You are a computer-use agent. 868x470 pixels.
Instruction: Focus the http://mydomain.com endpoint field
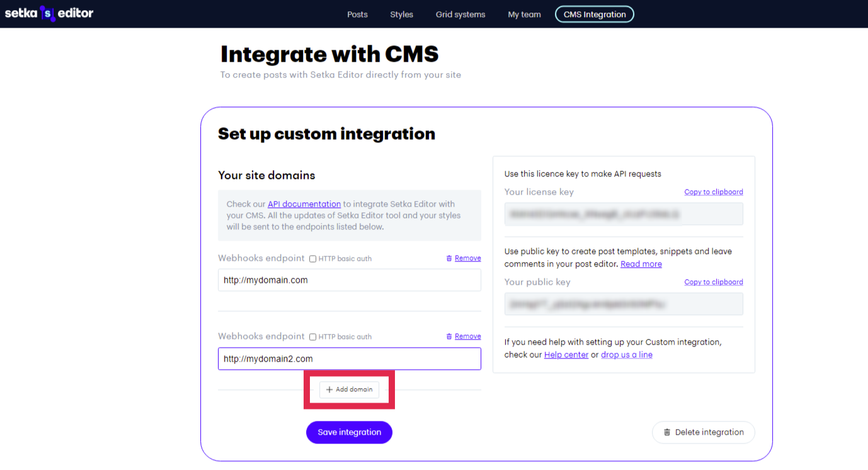(x=350, y=280)
